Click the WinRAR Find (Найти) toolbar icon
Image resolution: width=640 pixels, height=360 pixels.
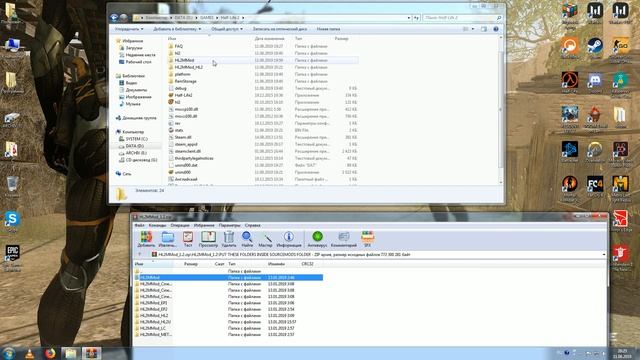click(247, 239)
